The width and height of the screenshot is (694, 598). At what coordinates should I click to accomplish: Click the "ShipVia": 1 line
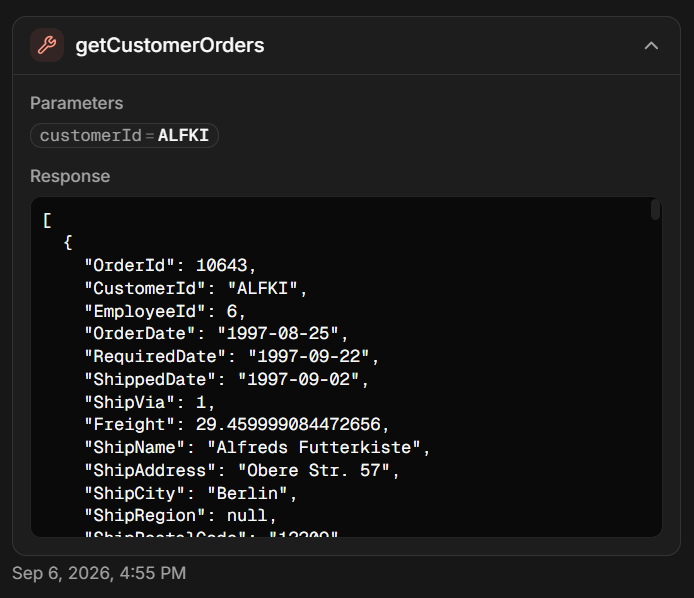(150, 403)
